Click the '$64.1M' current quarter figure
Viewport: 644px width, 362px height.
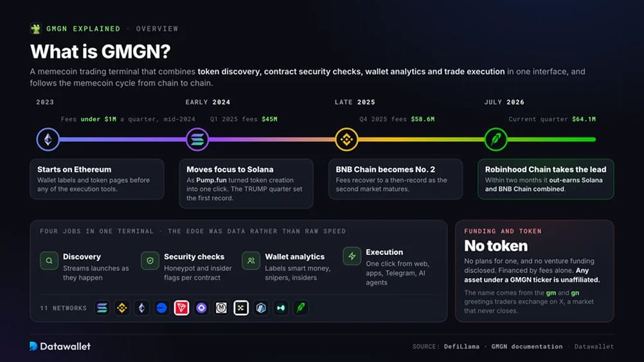click(584, 119)
